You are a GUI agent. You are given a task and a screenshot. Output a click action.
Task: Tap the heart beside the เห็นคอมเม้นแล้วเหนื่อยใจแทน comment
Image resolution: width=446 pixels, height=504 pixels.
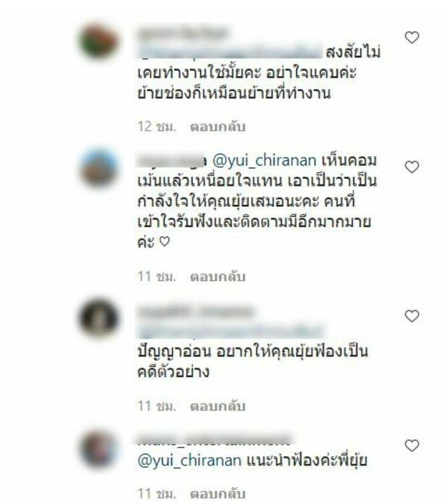coord(411,167)
